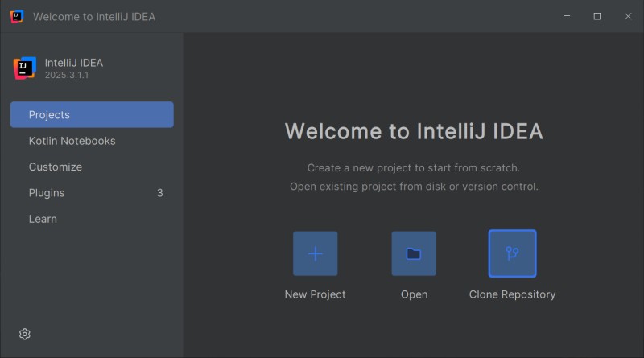Click the Clone Repository branch icon
The image size is (644, 358).
pyautogui.click(x=512, y=253)
